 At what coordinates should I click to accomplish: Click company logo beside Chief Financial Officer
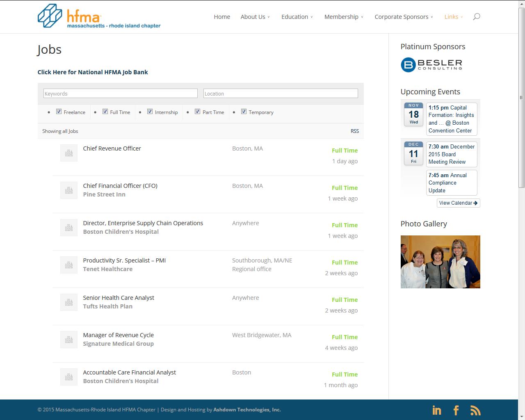[x=69, y=190]
